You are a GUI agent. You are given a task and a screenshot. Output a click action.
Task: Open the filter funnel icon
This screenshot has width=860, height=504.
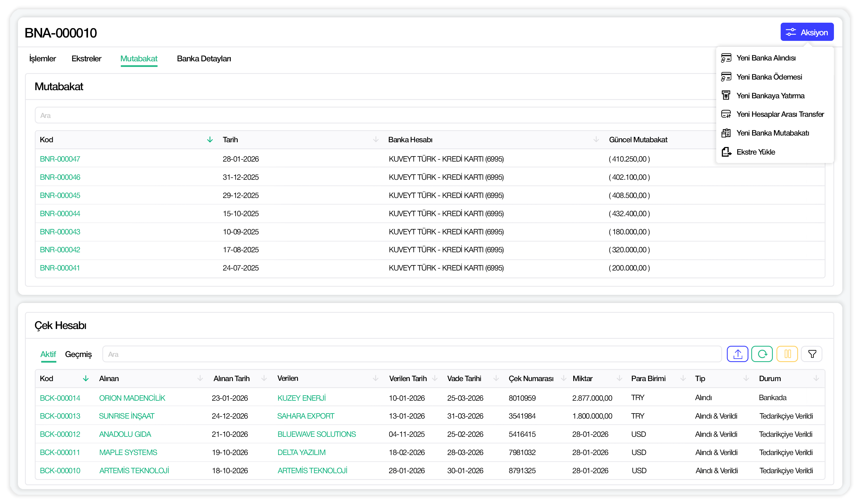(812, 354)
